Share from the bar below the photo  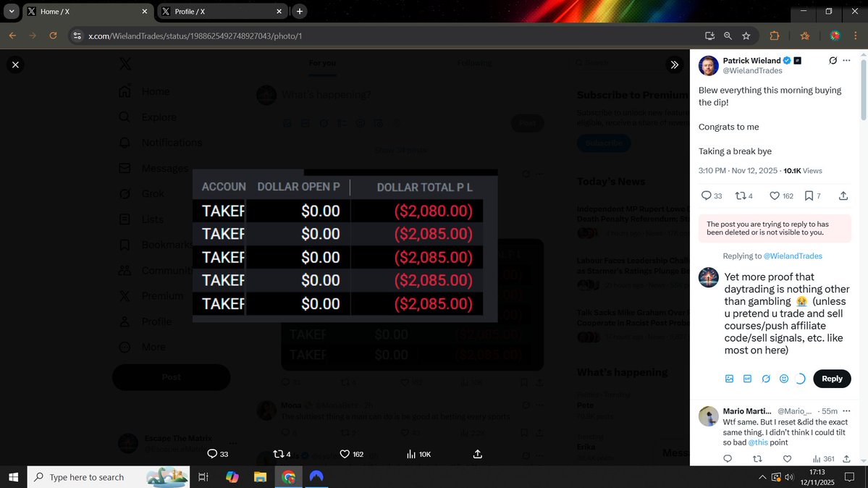click(x=477, y=454)
